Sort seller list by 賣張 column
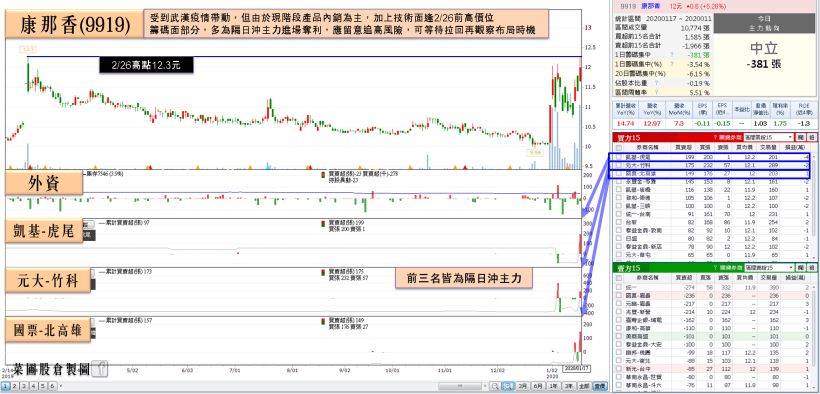820x394 pixels. coord(724,279)
